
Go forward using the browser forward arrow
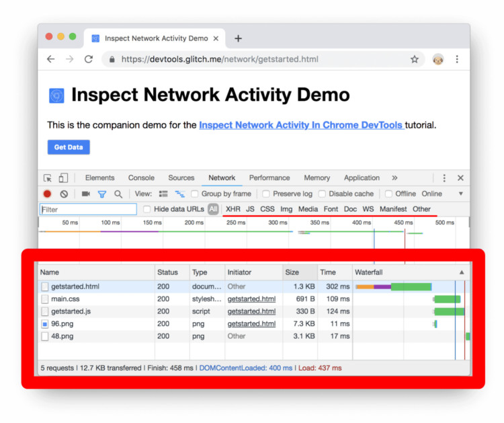tap(69, 59)
